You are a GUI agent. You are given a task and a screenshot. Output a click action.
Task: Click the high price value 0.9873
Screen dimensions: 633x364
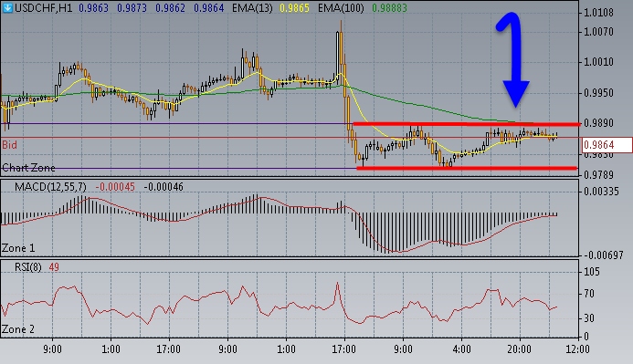click(132, 7)
